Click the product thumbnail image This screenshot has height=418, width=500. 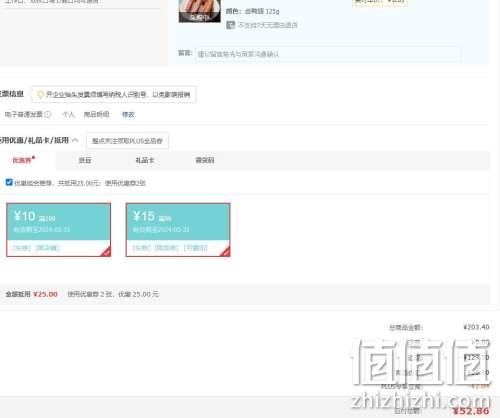coord(200,11)
